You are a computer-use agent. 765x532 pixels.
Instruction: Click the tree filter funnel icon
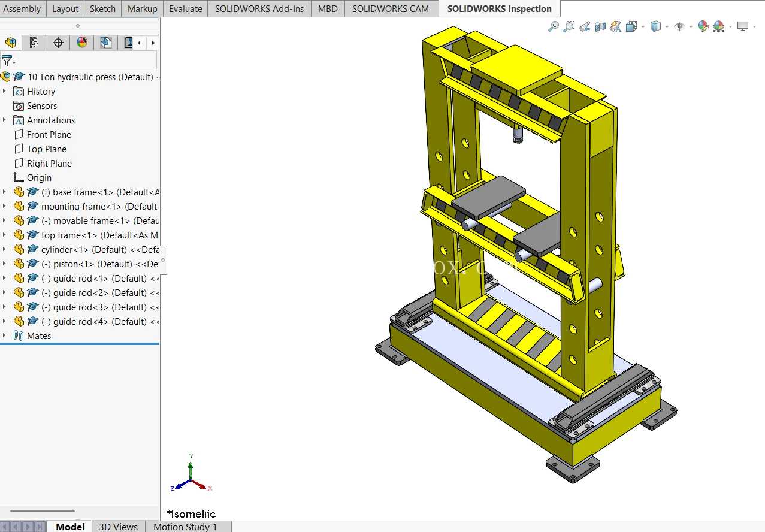7,61
